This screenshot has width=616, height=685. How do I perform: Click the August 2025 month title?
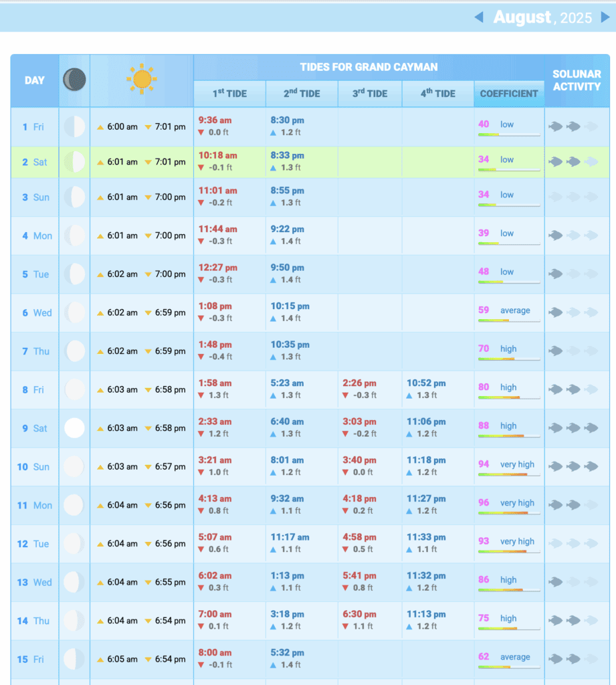(542, 17)
